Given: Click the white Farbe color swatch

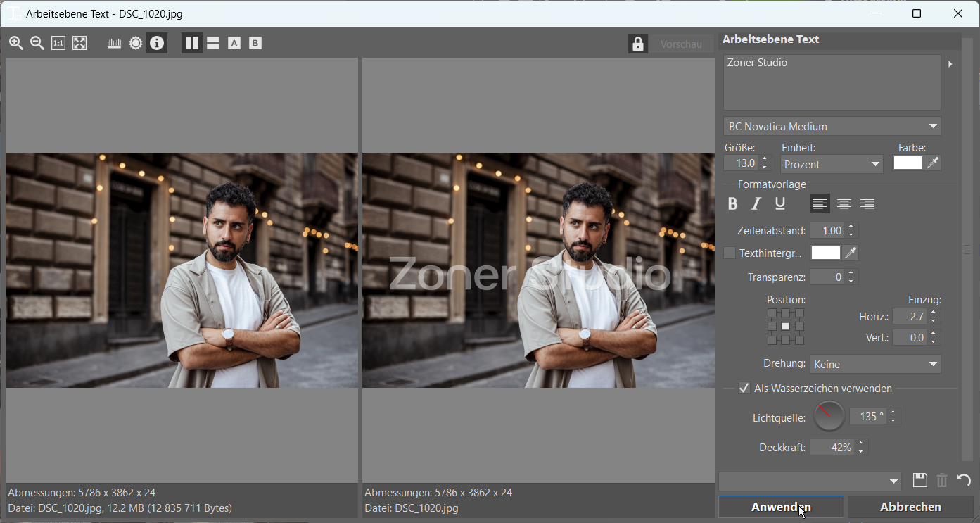Looking at the screenshot, I should (x=908, y=163).
